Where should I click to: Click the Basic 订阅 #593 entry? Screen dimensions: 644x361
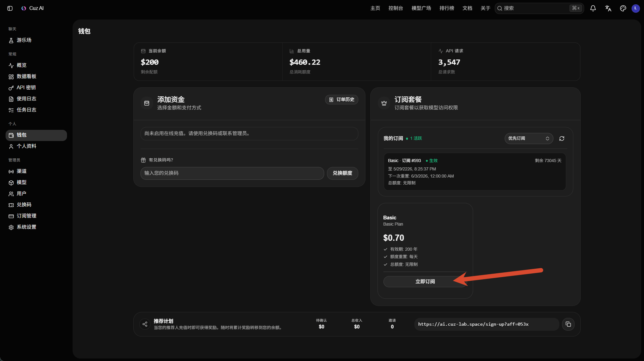[x=475, y=172]
